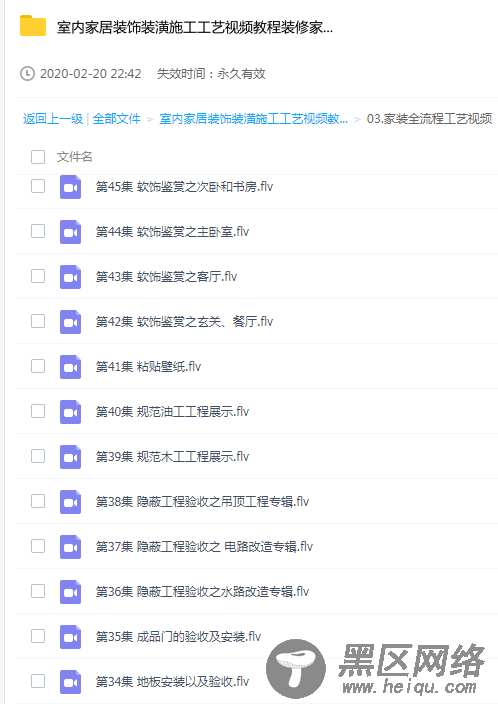Check the box for 第38集 吊顶工程专辑
This screenshot has width=498, height=704.
click(x=38, y=501)
